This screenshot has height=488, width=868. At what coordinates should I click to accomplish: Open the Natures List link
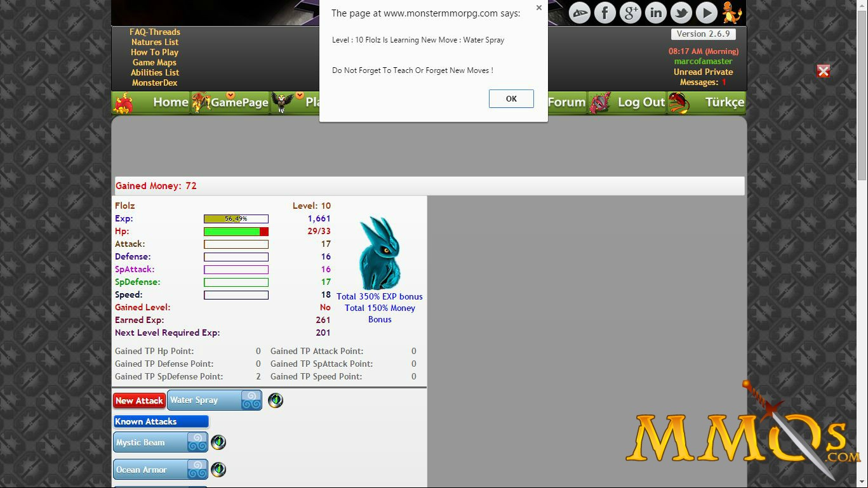coord(155,42)
